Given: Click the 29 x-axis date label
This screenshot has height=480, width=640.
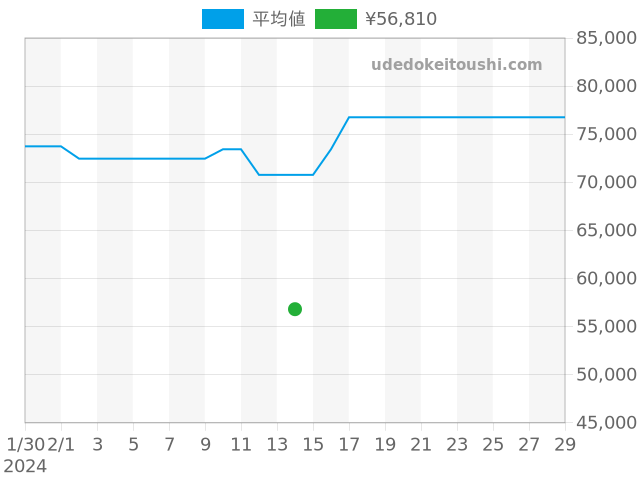Looking at the screenshot, I should (x=565, y=444).
